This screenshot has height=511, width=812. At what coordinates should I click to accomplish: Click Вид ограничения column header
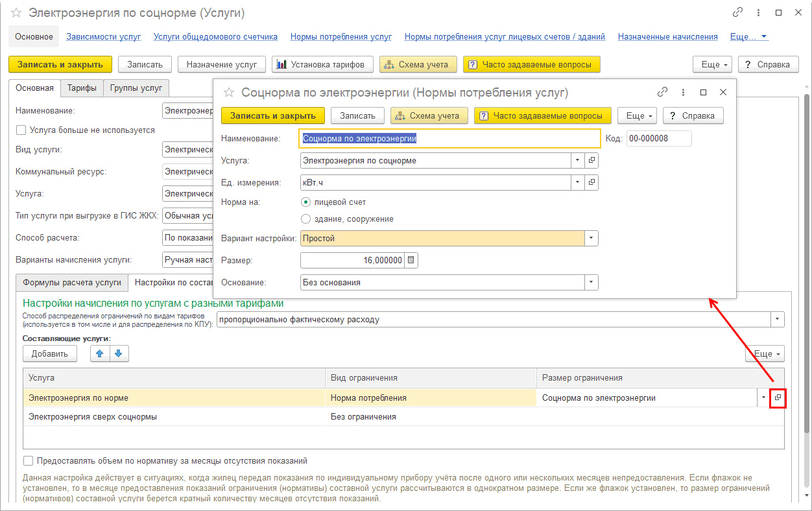tap(431, 377)
